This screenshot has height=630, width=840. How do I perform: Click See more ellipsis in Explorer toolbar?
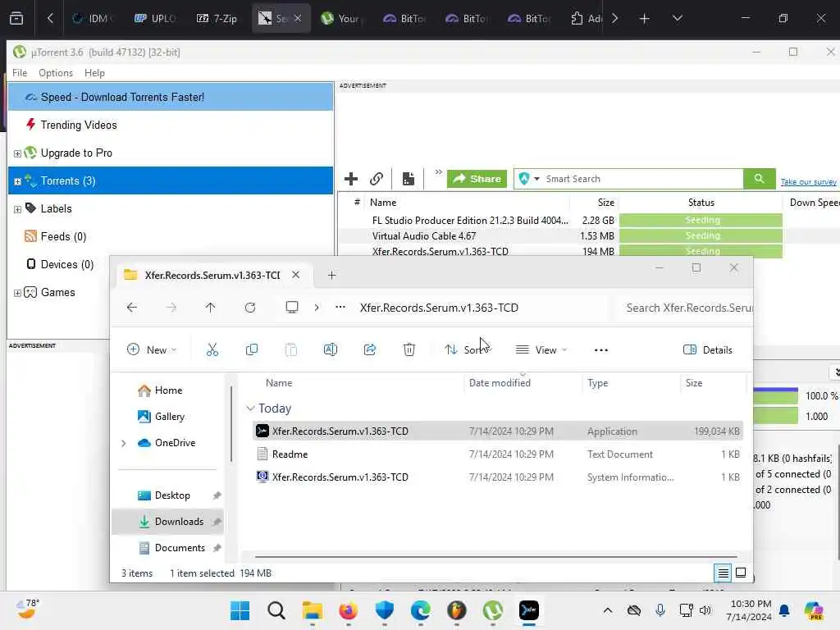[x=601, y=349]
